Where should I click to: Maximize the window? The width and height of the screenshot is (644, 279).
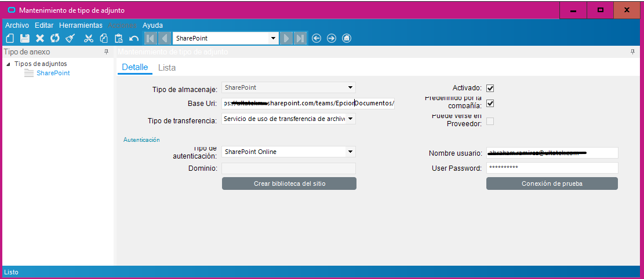pyautogui.click(x=600, y=10)
